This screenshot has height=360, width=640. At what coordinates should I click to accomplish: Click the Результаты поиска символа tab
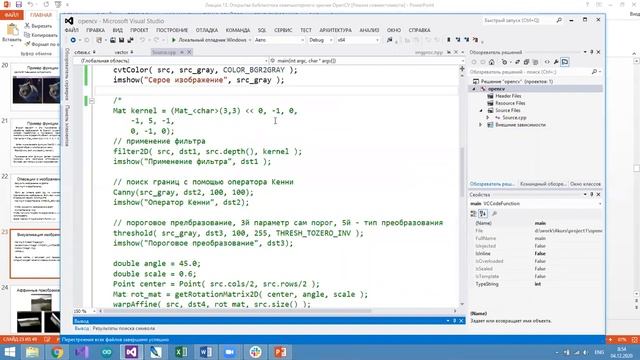[124, 328]
